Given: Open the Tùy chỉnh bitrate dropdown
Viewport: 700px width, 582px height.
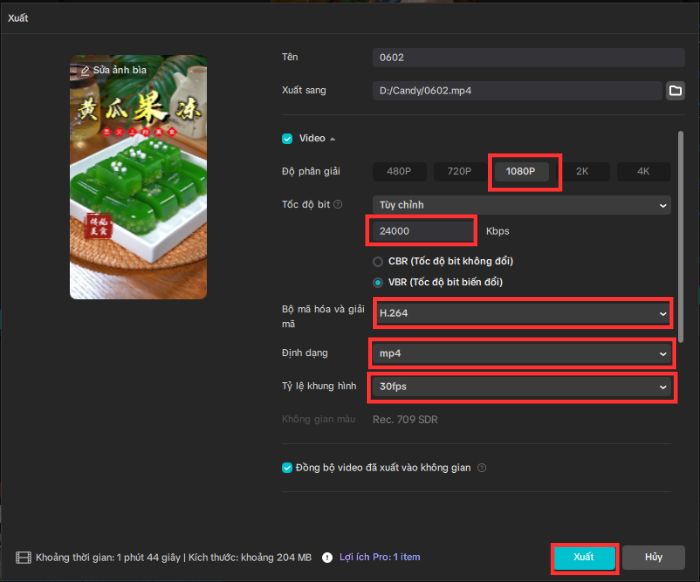Looking at the screenshot, I should [x=521, y=205].
